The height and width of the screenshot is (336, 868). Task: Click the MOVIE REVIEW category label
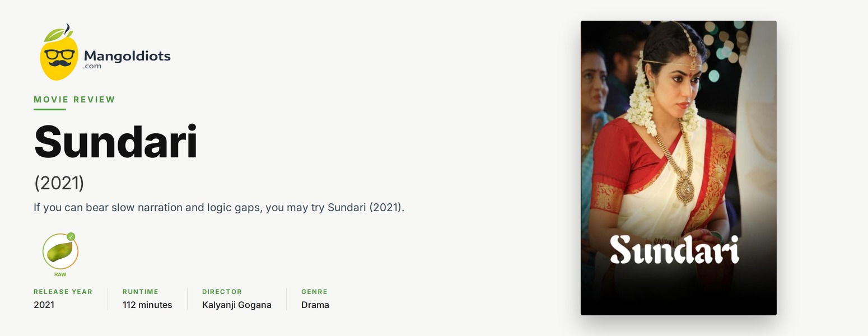pos(74,100)
